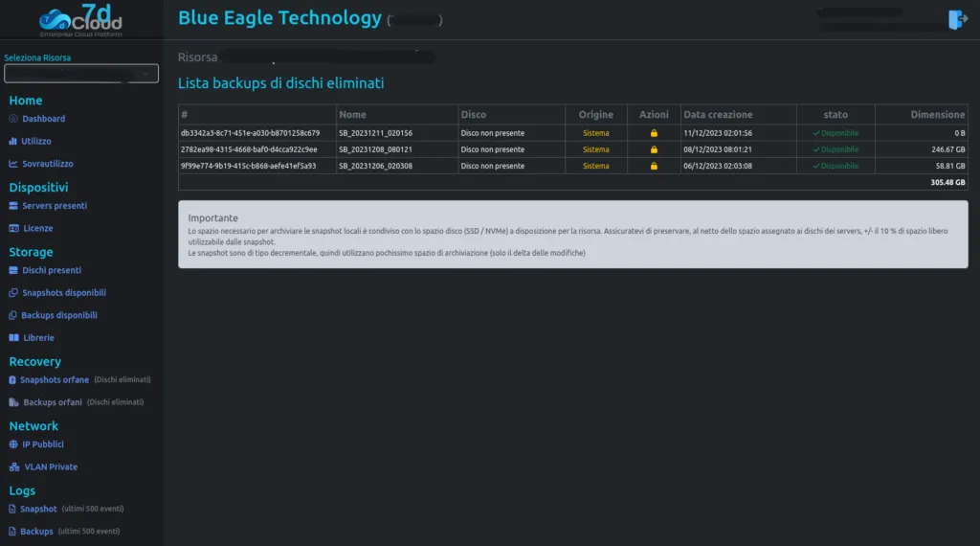Open the Librerie link
Image resolution: width=980 pixels, height=546 pixels.
pyautogui.click(x=38, y=338)
